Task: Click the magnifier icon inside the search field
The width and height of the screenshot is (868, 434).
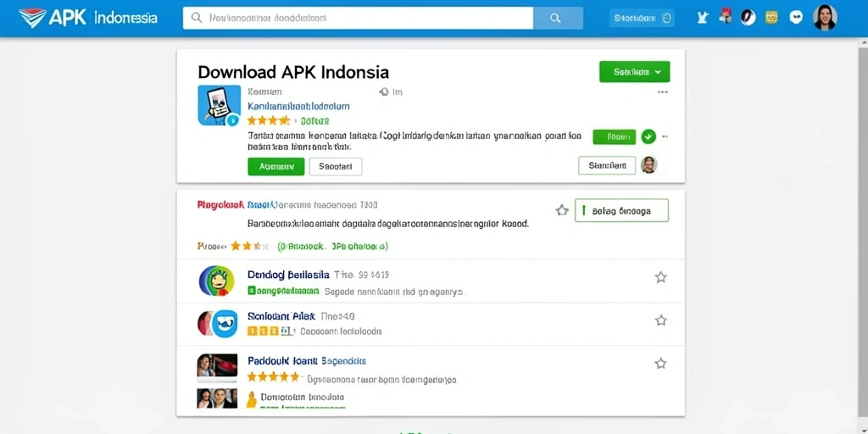Action: click(196, 18)
